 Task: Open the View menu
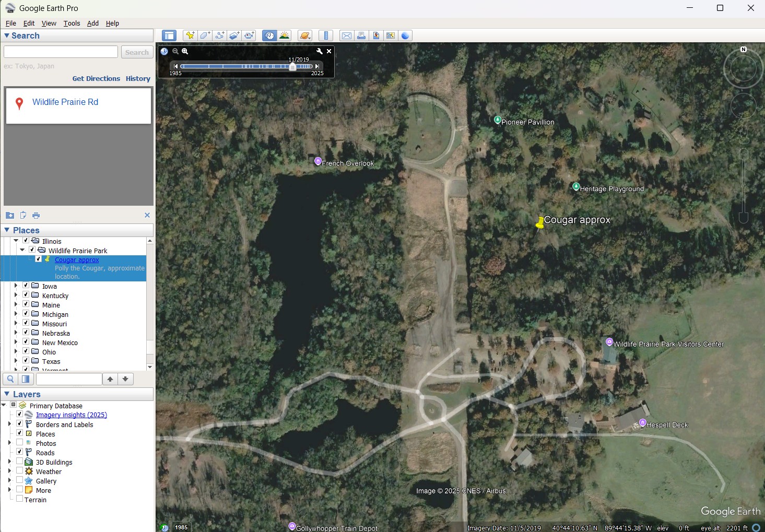(x=49, y=23)
